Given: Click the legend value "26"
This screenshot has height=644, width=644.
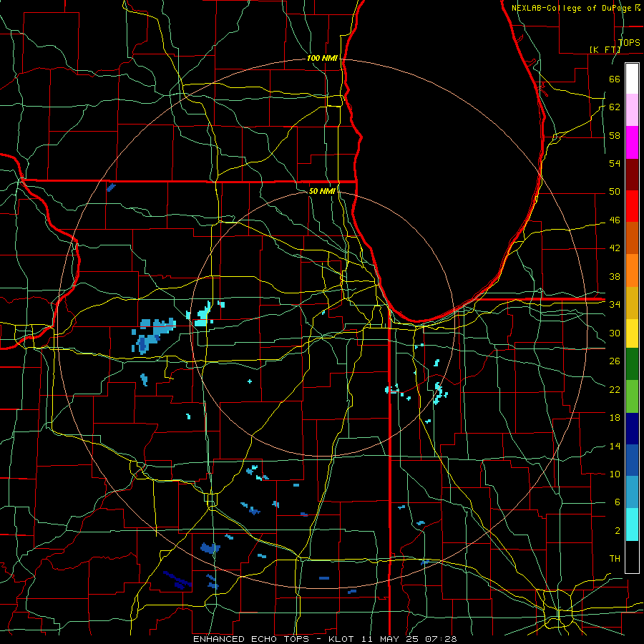Looking at the screenshot, I should [x=615, y=361].
